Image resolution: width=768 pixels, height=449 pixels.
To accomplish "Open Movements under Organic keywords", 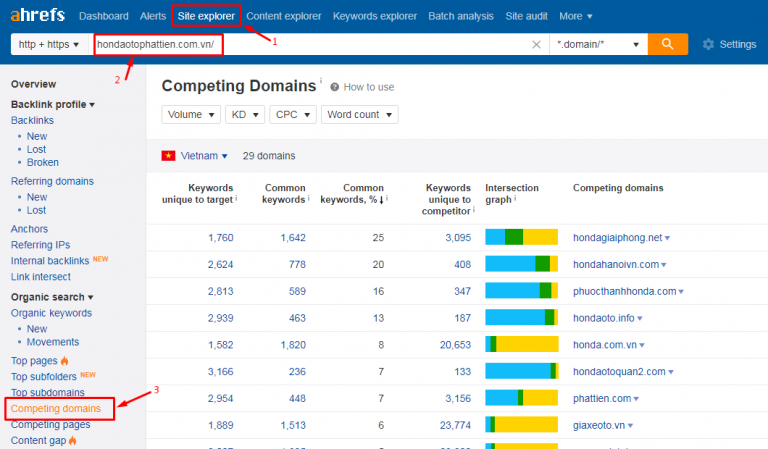I will point(53,342).
